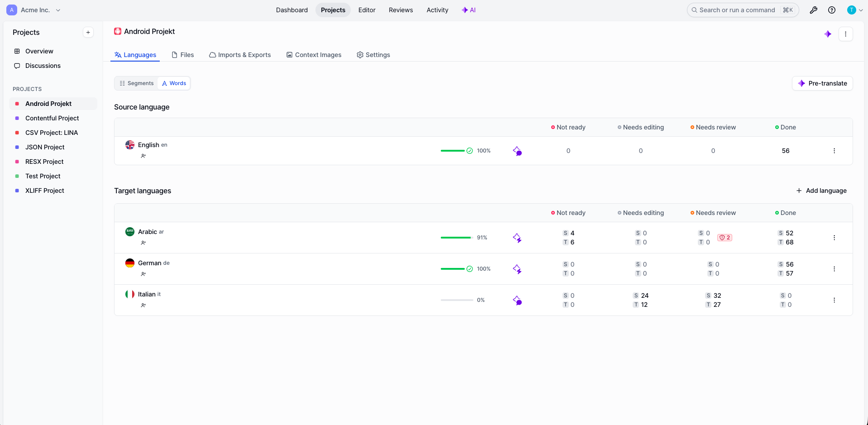Viewport: 868px width, 425px height.
Task: Click the English flag icon
Action: 130,145
